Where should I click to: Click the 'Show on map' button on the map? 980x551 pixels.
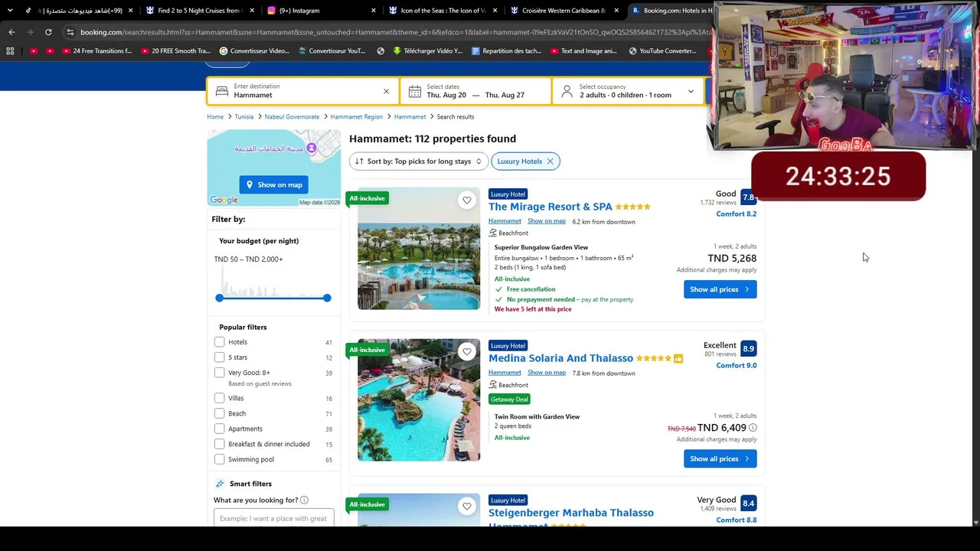coord(273,184)
